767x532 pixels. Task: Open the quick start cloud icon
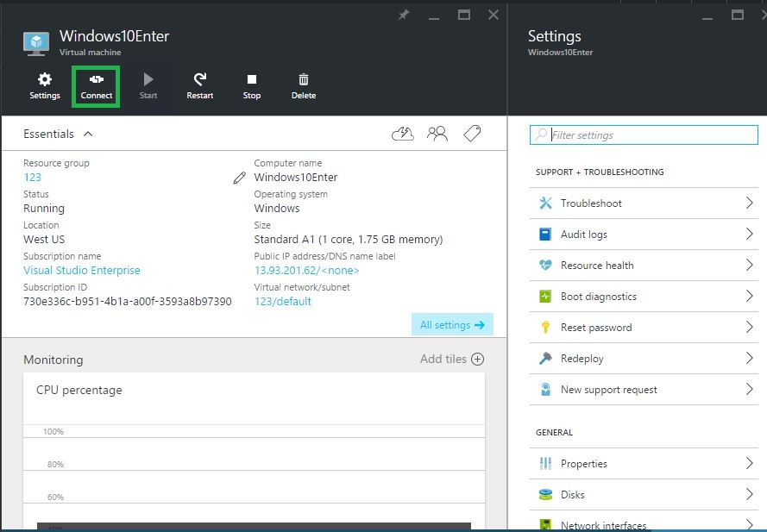[x=403, y=134]
